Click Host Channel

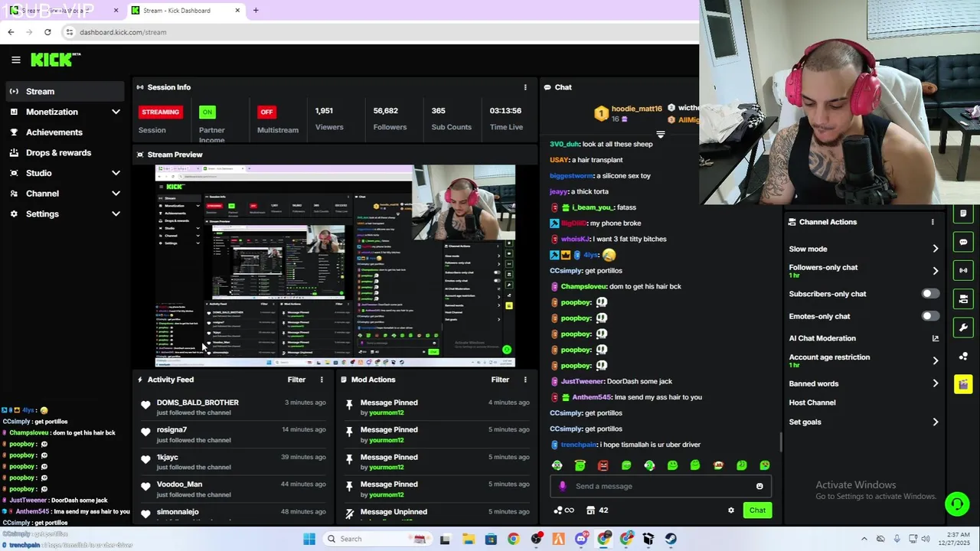pos(812,403)
